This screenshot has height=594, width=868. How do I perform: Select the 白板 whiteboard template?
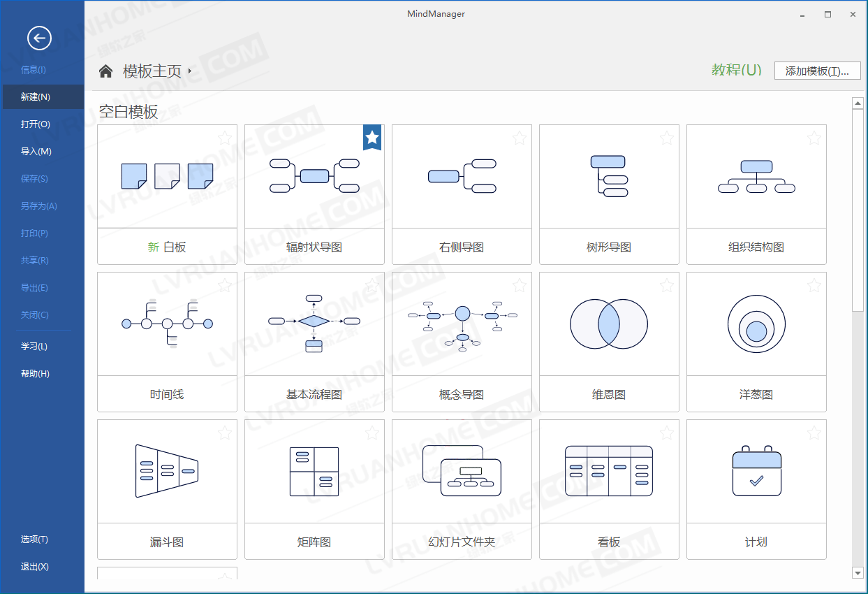167,194
